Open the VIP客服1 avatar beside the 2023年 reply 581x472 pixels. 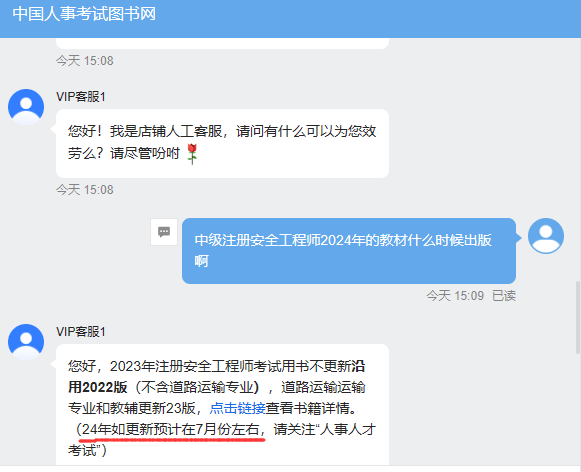(x=26, y=342)
